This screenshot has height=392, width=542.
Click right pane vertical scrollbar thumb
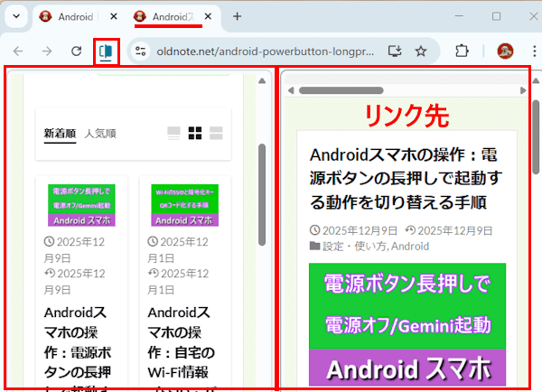click(x=536, y=137)
